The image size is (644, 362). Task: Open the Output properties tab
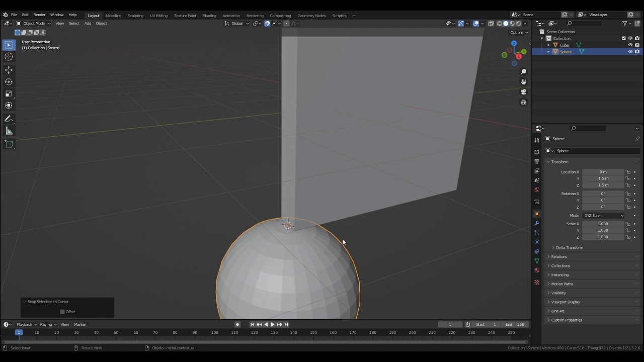pyautogui.click(x=537, y=161)
